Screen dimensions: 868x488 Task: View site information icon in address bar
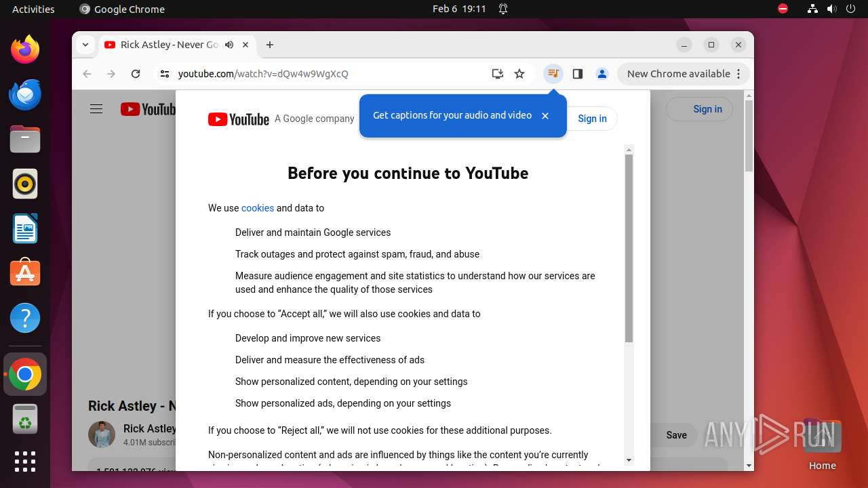click(x=165, y=74)
